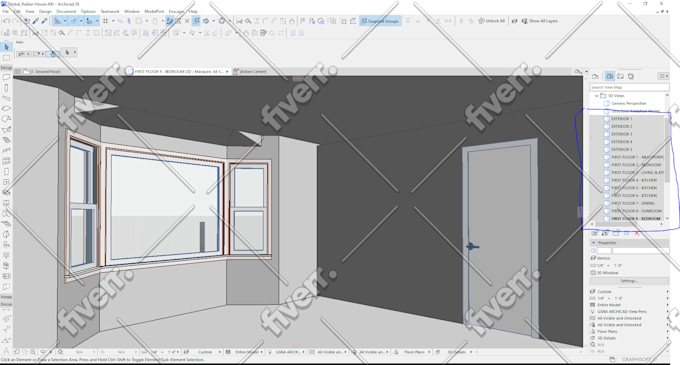Select FIRST FLOOR 4 - KITCHEN view
Image resolution: width=680 pixels, height=365 pixels.
pyautogui.click(x=634, y=180)
